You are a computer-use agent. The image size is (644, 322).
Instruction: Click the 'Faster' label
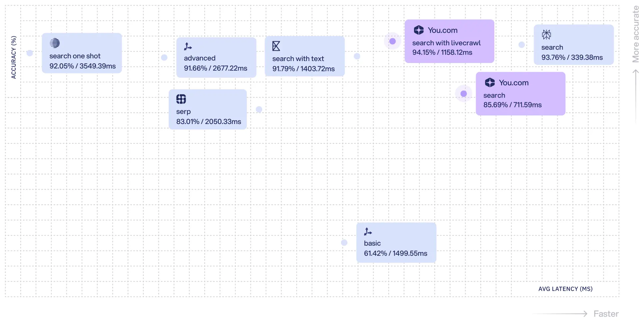tap(606, 314)
